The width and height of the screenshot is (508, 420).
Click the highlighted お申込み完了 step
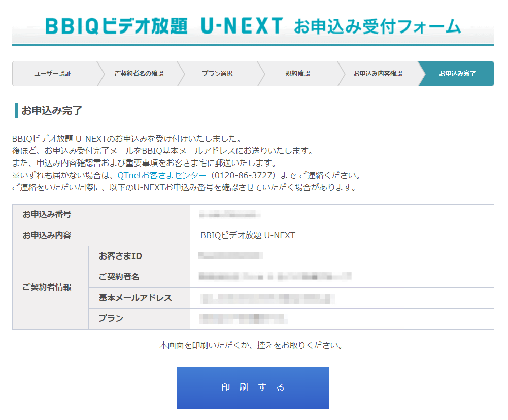tap(457, 74)
